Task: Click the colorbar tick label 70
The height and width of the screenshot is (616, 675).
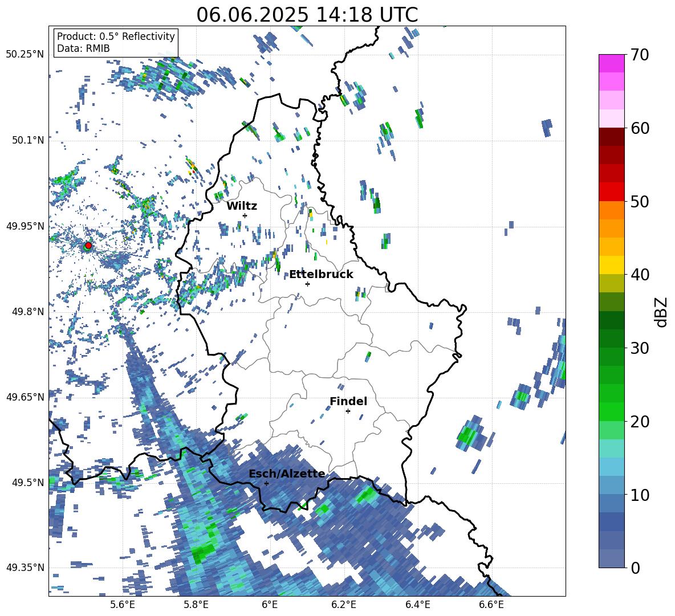Action: [640, 55]
